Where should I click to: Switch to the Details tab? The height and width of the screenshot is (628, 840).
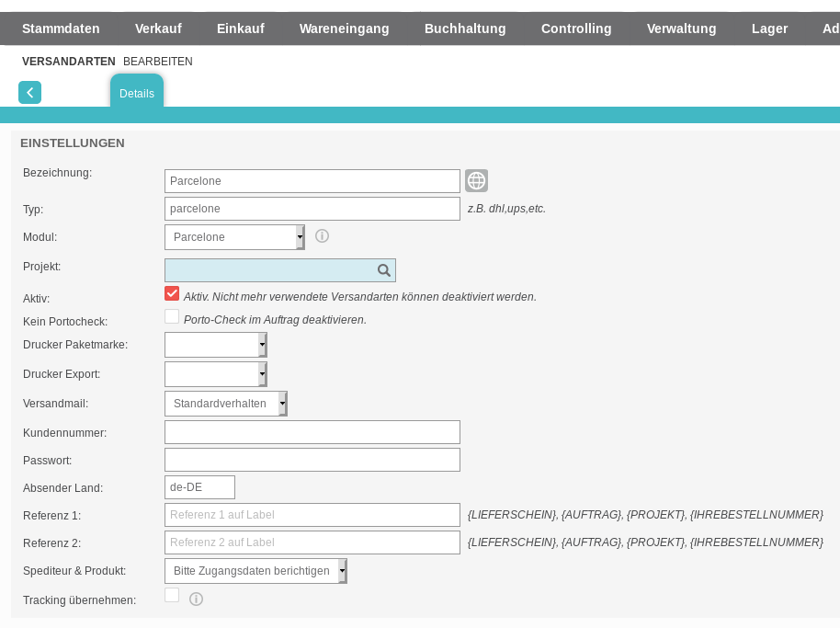click(137, 93)
